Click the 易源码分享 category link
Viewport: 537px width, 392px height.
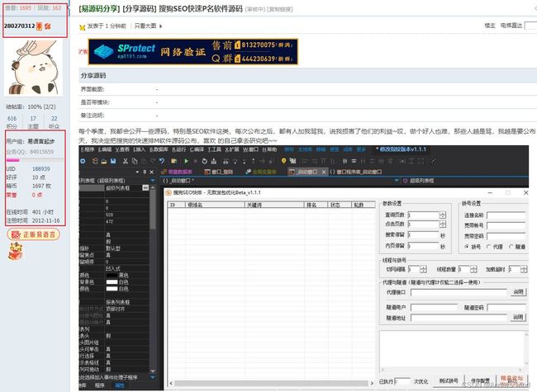click(x=99, y=9)
